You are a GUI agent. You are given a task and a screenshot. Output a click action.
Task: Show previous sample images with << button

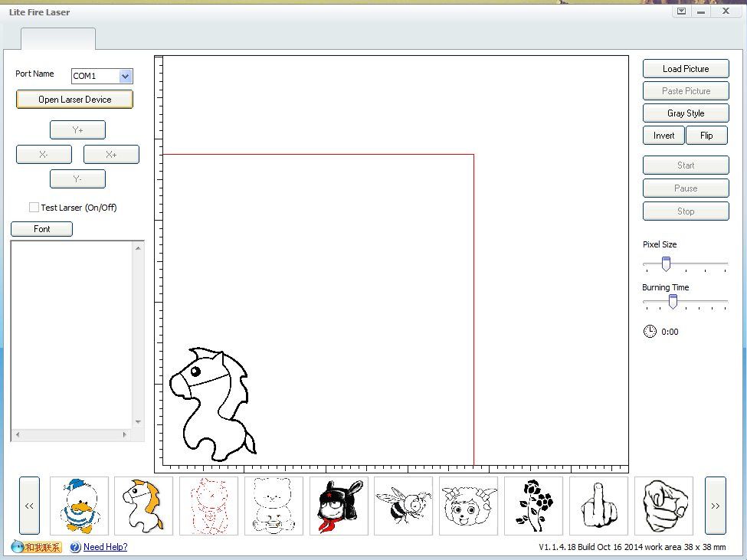click(29, 506)
